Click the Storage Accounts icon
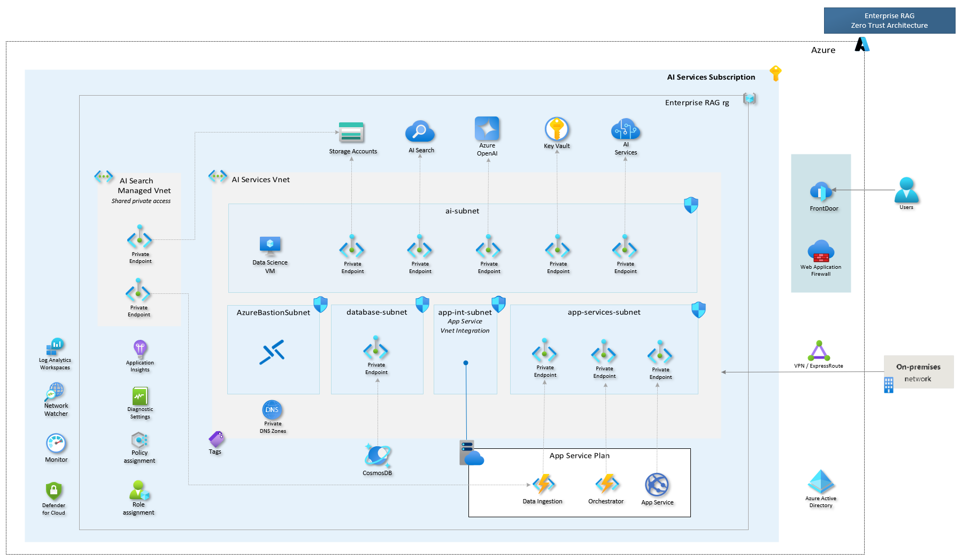 [351, 133]
